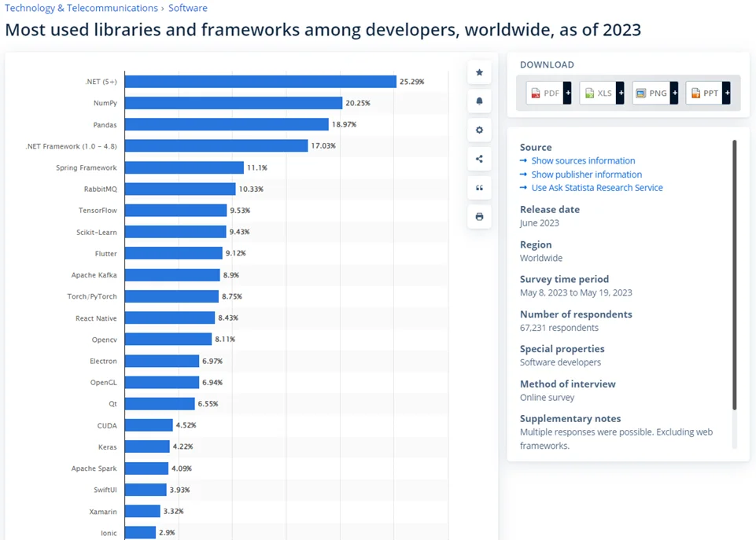Viewport: 756px width, 540px height.
Task: Click the Torch/PyTorch label
Action: [91, 296]
